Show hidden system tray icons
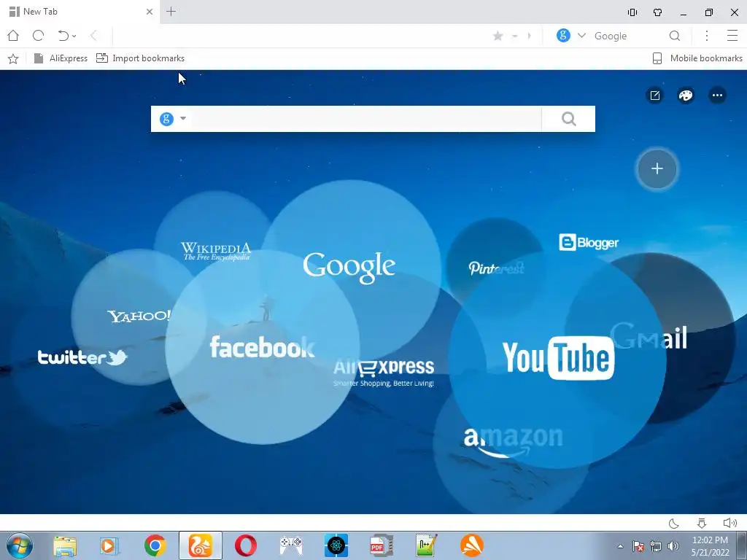The height and width of the screenshot is (560, 747). click(x=620, y=546)
